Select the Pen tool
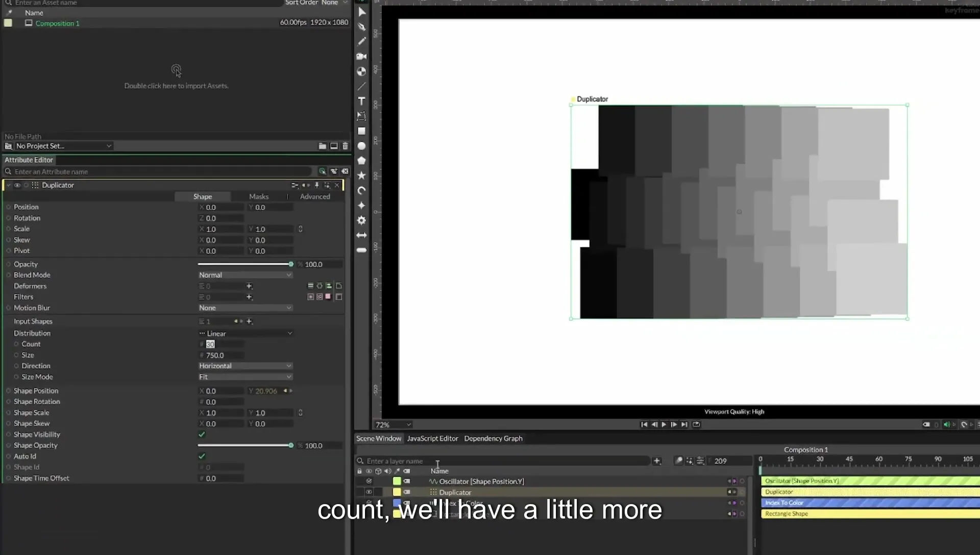The width and height of the screenshot is (980, 555). [x=362, y=27]
